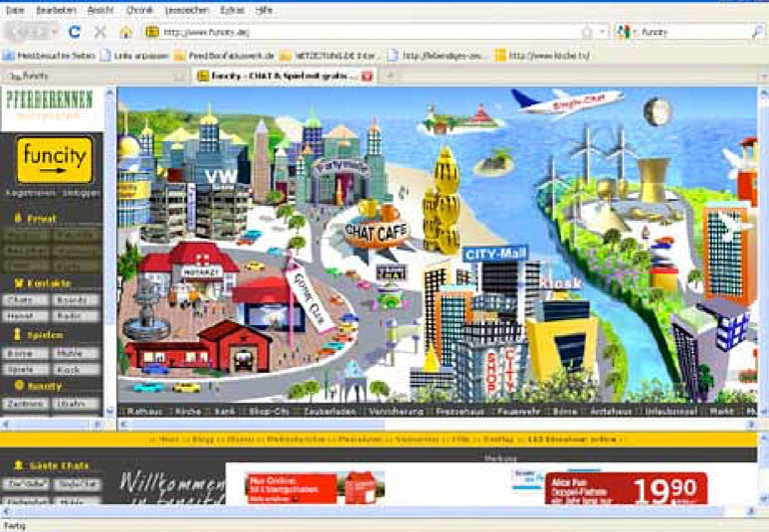This screenshot has height=532, width=769.
Task: Click the Chat Café sign on map
Action: (x=376, y=232)
